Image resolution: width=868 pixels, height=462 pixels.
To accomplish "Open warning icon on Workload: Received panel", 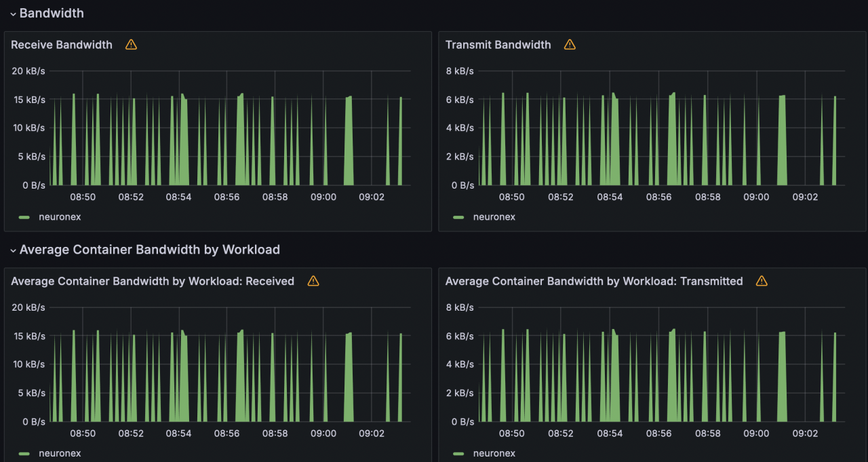I will click(313, 281).
